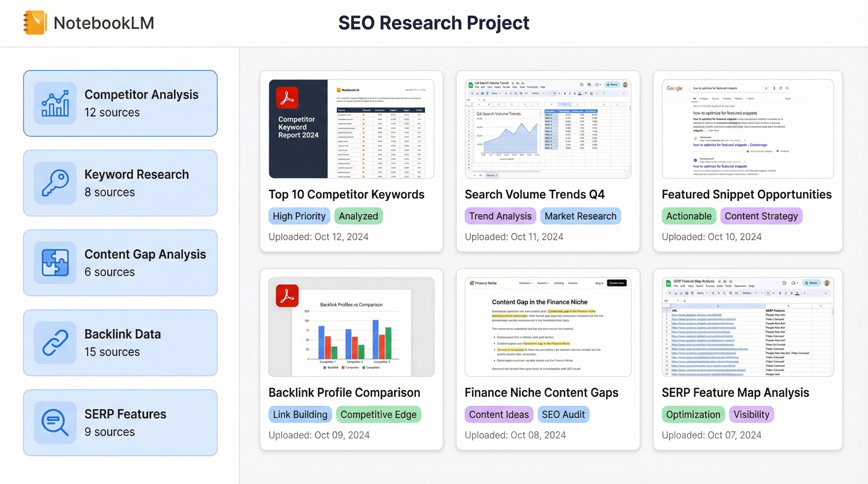Click the "Uploaded: Oct 09, 2024" text
The image size is (868, 484).
(319, 435)
